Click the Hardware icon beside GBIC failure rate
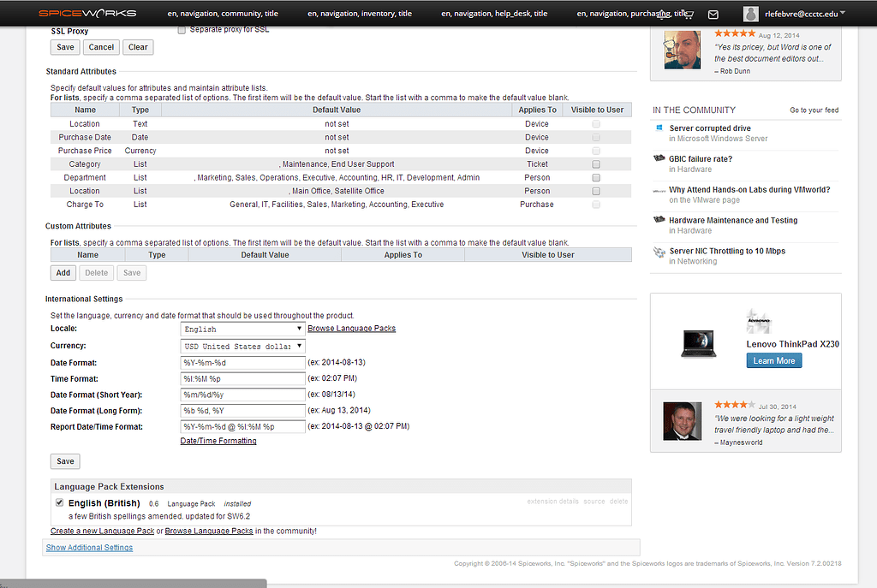The height and width of the screenshot is (588, 877). [659, 159]
